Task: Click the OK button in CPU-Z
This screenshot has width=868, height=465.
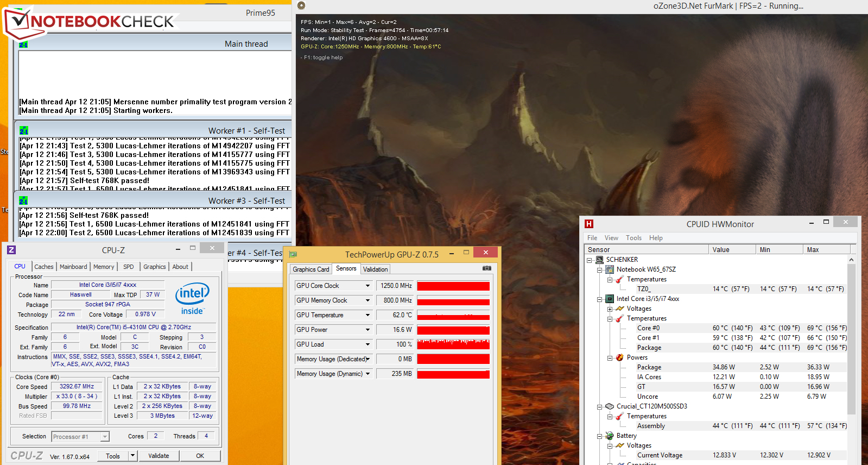Action: coord(200,456)
